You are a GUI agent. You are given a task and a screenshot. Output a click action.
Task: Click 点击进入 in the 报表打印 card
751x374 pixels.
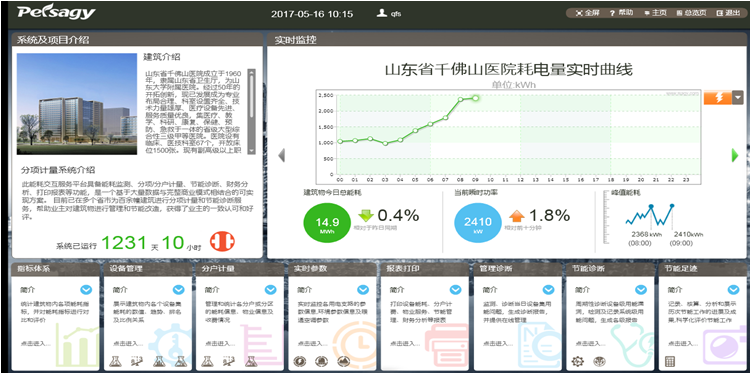click(x=405, y=344)
